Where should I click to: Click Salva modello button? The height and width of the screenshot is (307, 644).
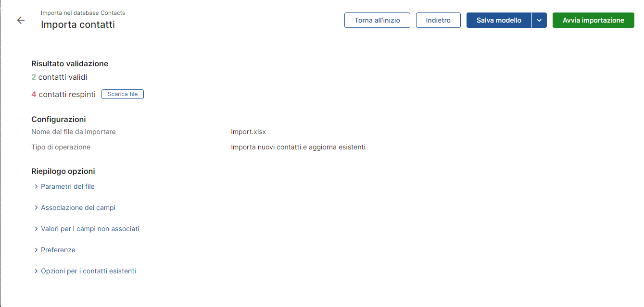[499, 20]
